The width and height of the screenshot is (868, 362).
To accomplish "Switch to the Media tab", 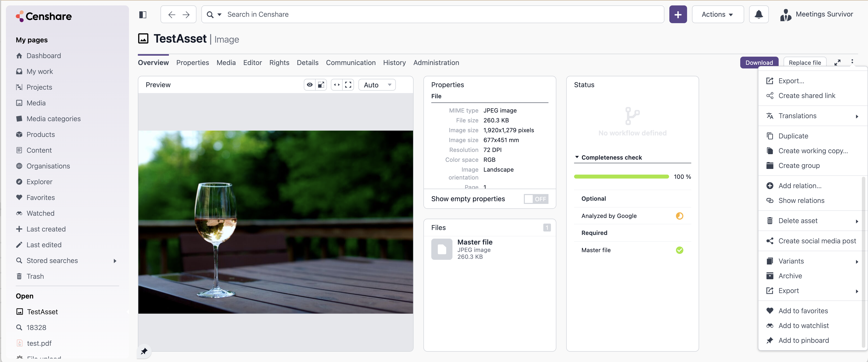I will click(226, 63).
